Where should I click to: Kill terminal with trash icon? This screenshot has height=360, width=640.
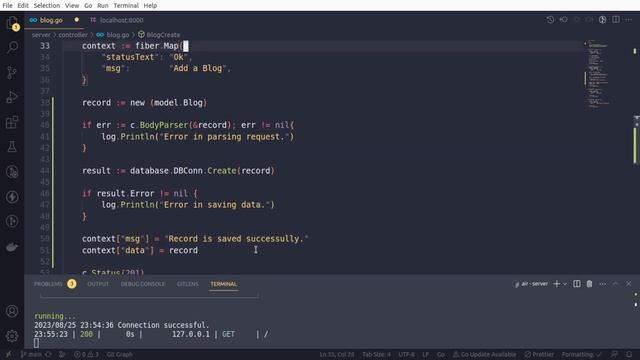pyautogui.click(x=589, y=284)
